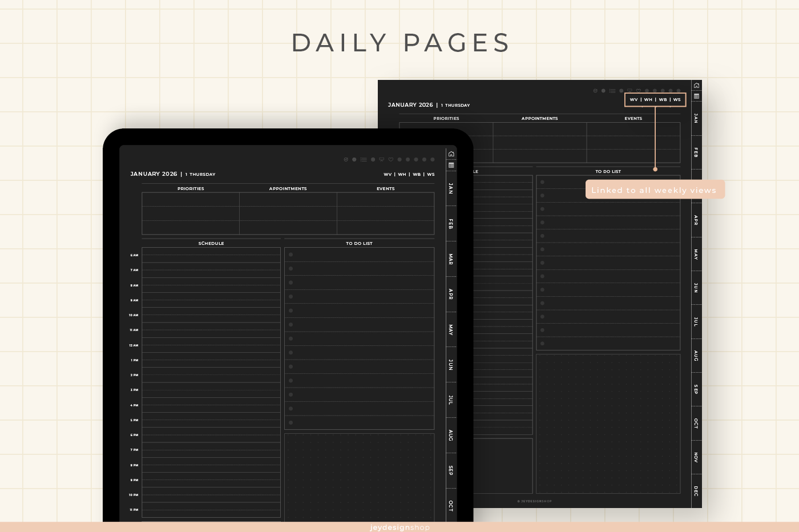Click the heart icon on the tablet page
The height and width of the screenshot is (532, 799).
[391, 160]
